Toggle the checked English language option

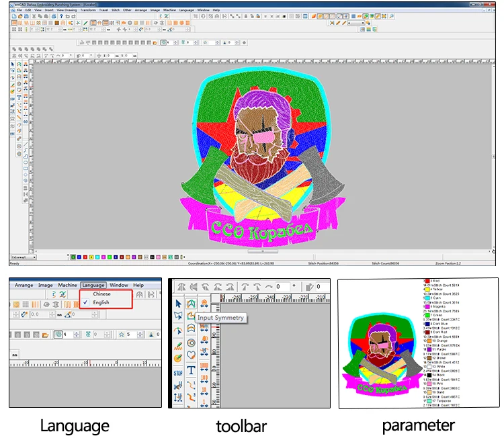coord(101,303)
